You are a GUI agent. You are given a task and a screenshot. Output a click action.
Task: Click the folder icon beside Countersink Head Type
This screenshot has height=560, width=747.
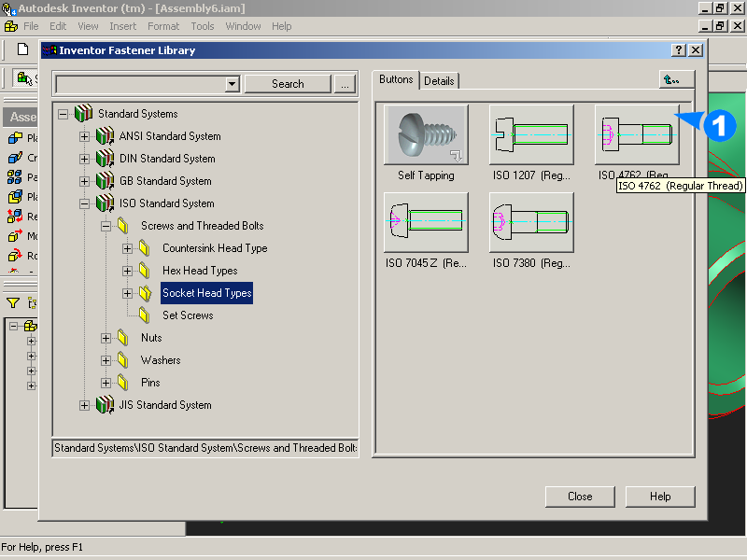[145, 248]
